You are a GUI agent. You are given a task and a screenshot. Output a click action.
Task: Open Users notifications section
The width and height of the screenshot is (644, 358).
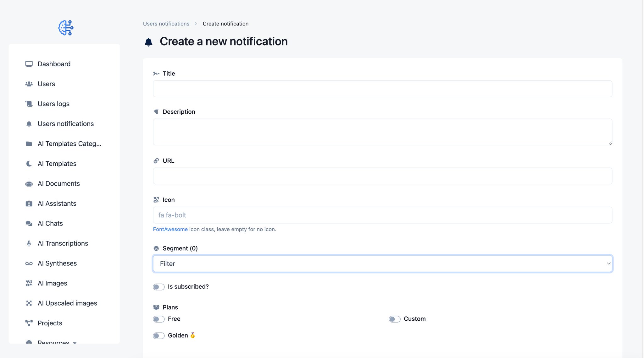(65, 124)
